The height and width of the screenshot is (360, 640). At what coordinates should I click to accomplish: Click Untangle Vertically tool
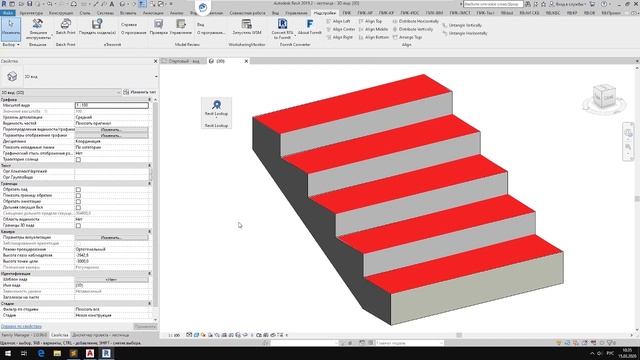(x=462, y=25)
